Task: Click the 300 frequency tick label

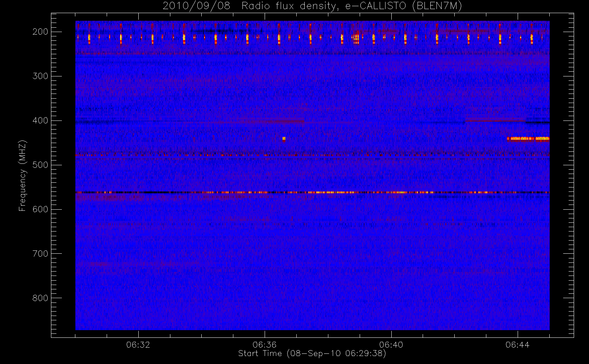Action: point(40,76)
